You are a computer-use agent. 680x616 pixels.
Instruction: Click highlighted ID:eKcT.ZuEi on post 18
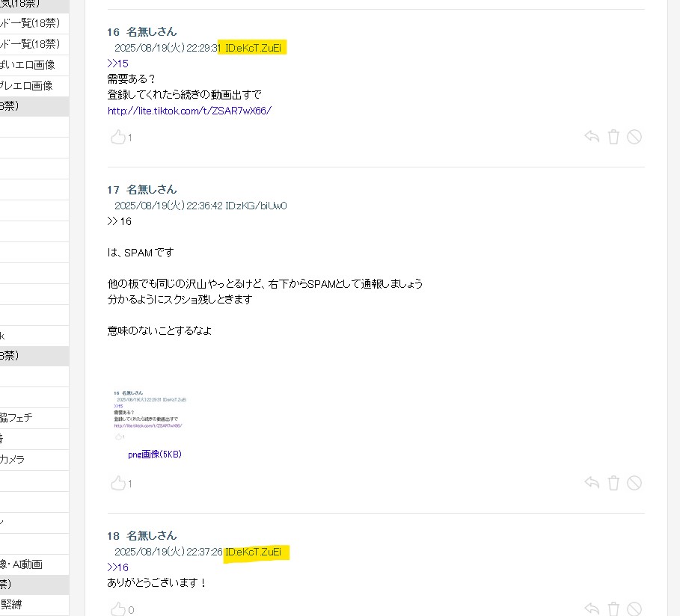pos(254,552)
